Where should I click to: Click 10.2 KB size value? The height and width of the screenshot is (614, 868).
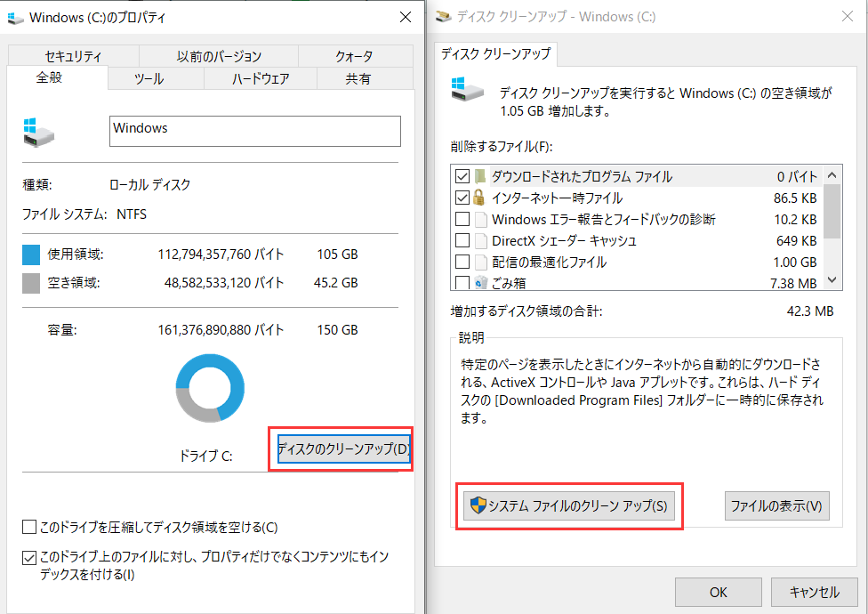(x=795, y=220)
